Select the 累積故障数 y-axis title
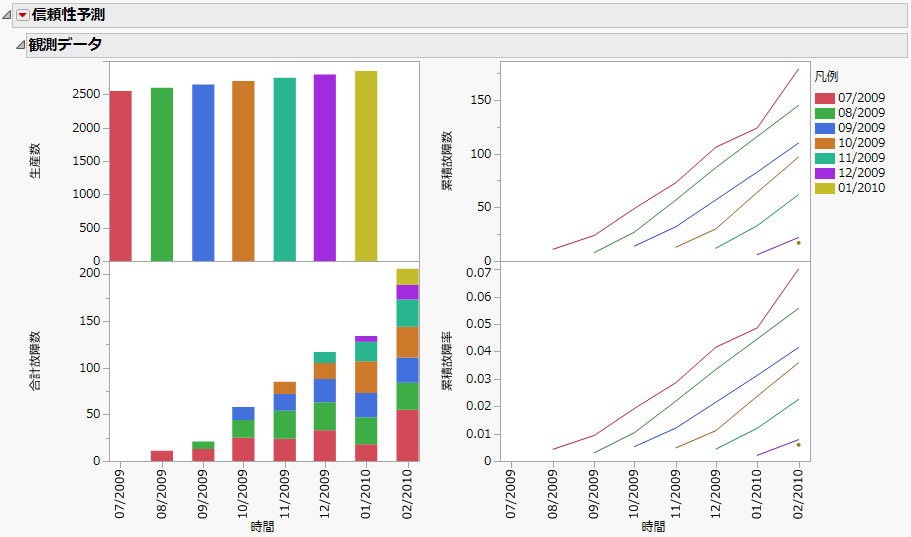 pyautogui.click(x=447, y=161)
